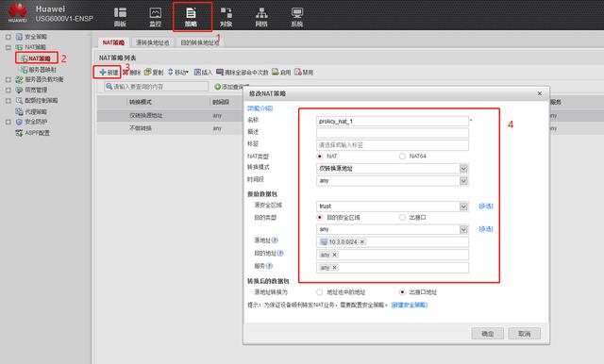
Task: Open the 对象 (Object) icon in top navigation
Action: coord(226,17)
